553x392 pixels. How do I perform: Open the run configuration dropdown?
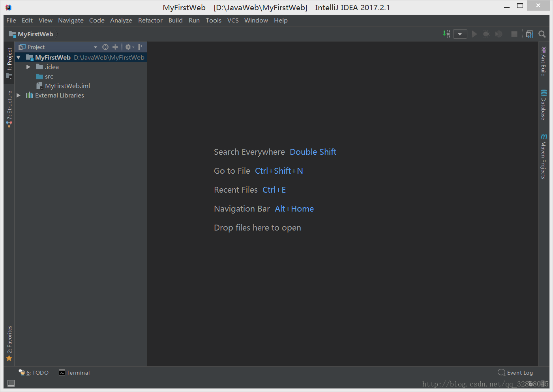click(460, 34)
